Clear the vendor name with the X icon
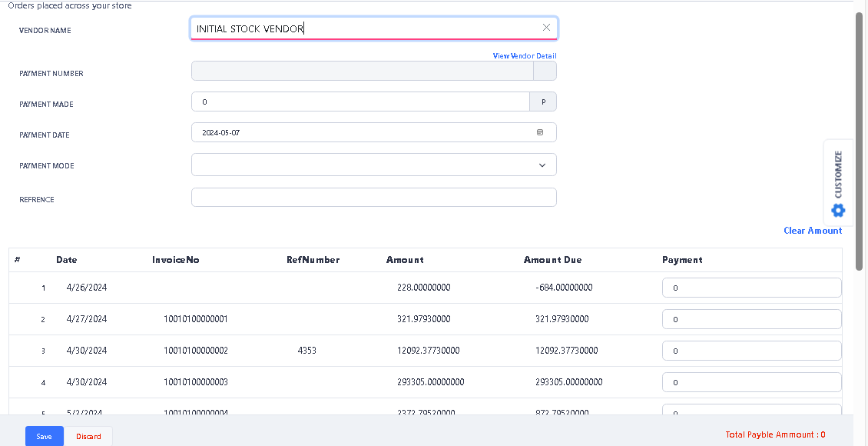 (546, 28)
